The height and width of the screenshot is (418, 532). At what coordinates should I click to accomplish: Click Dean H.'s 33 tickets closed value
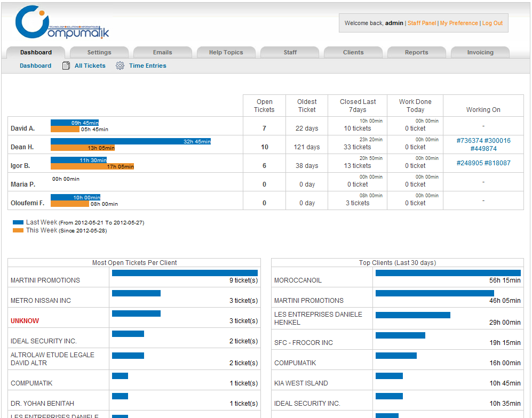pyautogui.click(x=358, y=147)
